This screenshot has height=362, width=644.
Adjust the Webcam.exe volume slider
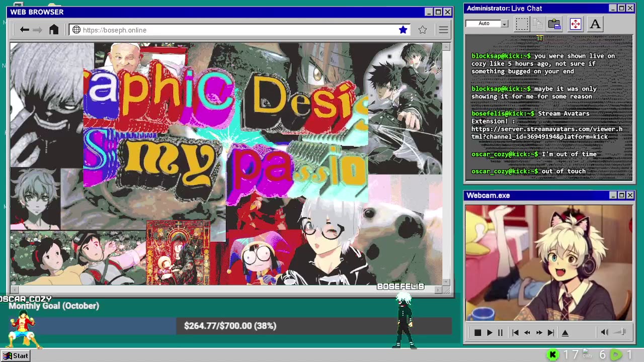620,332
